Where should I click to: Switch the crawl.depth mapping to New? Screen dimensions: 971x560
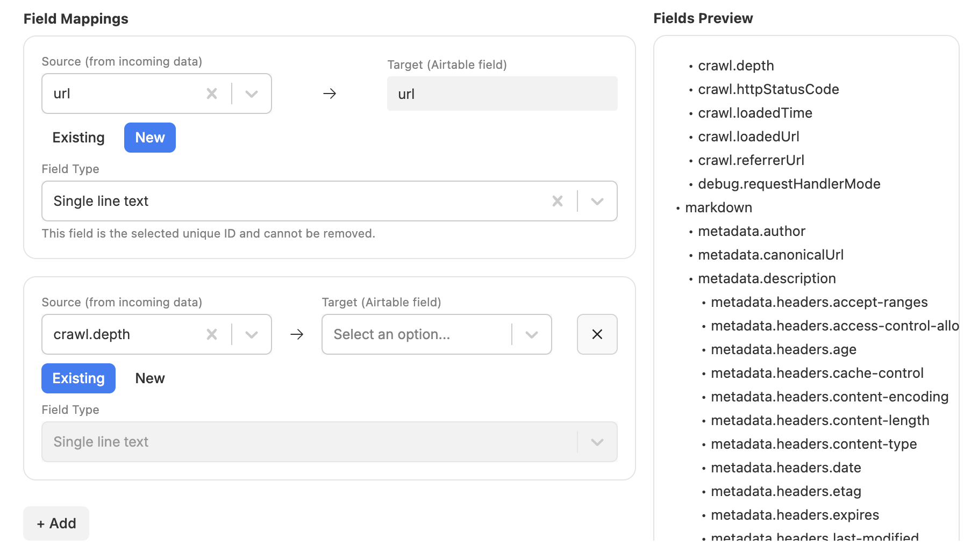[x=149, y=378]
